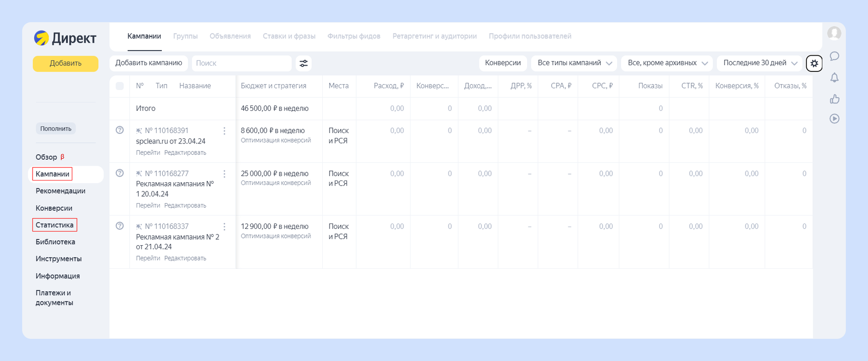Open the "Профили пользователей" tab
Image resolution: width=868 pixels, height=361 pixels.
tap(530, 36)
